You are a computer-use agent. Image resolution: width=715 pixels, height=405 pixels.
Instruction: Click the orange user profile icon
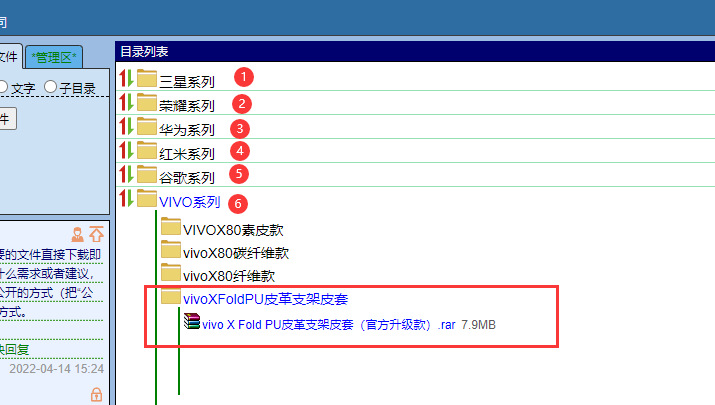tap(78, 234)
